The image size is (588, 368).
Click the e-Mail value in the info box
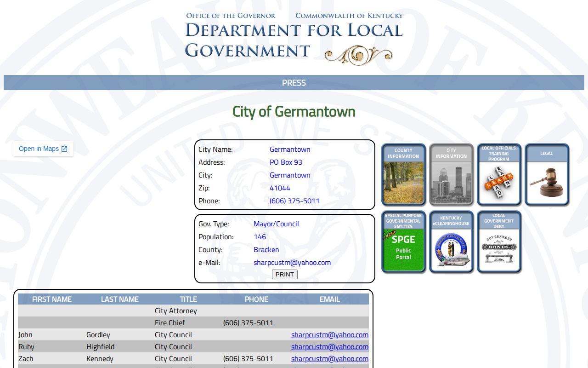coord(292,263)
